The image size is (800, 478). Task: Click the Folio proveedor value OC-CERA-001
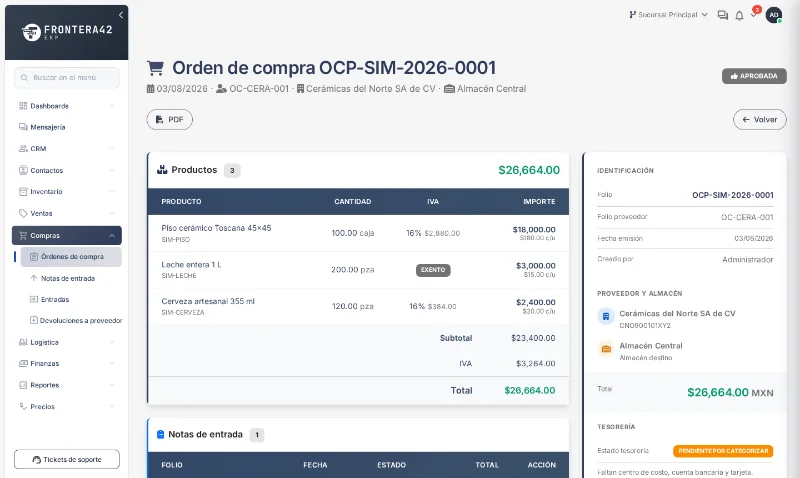tap(747, 217)
